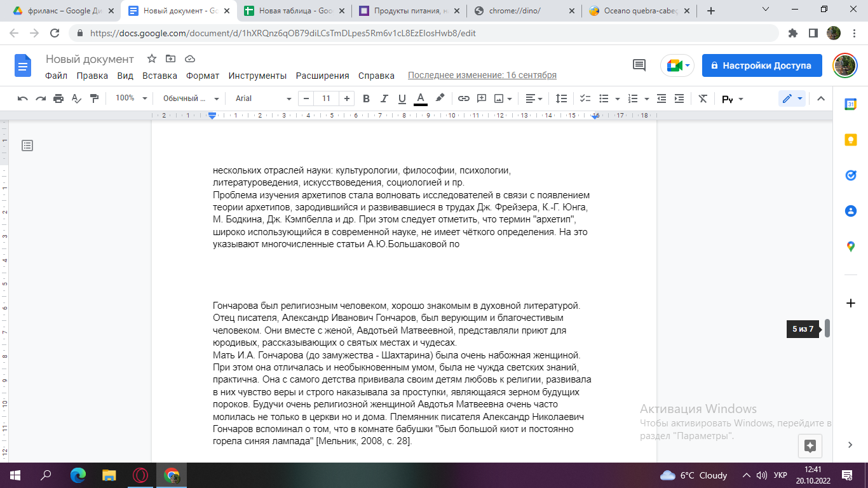This screenshot has height=488, width=868.
Task: Click font size field showing 11
Action: point(327,98)
